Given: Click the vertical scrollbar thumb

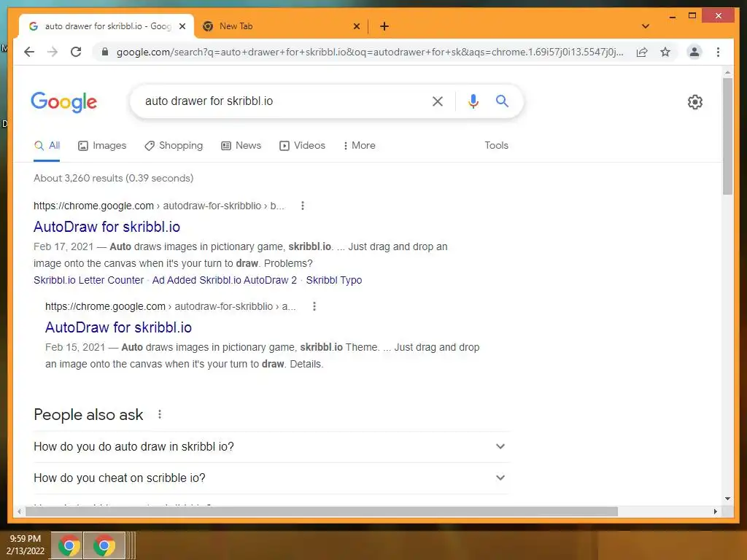Looking at the screenshot, I should coord(727,136).
